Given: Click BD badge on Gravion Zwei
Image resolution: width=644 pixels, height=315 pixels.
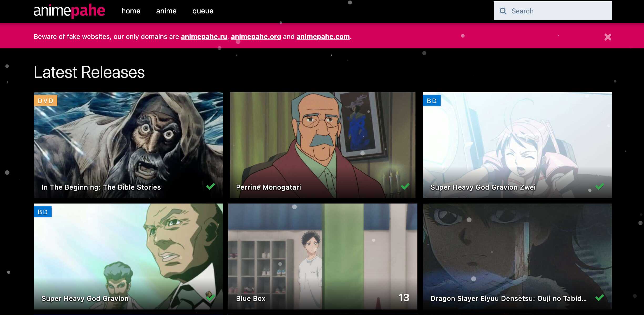Looking at the screenshot, I should (x=432, y=101).
